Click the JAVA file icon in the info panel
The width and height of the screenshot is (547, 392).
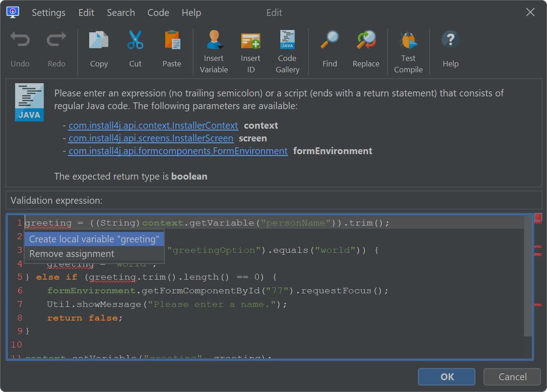point(30,102)
